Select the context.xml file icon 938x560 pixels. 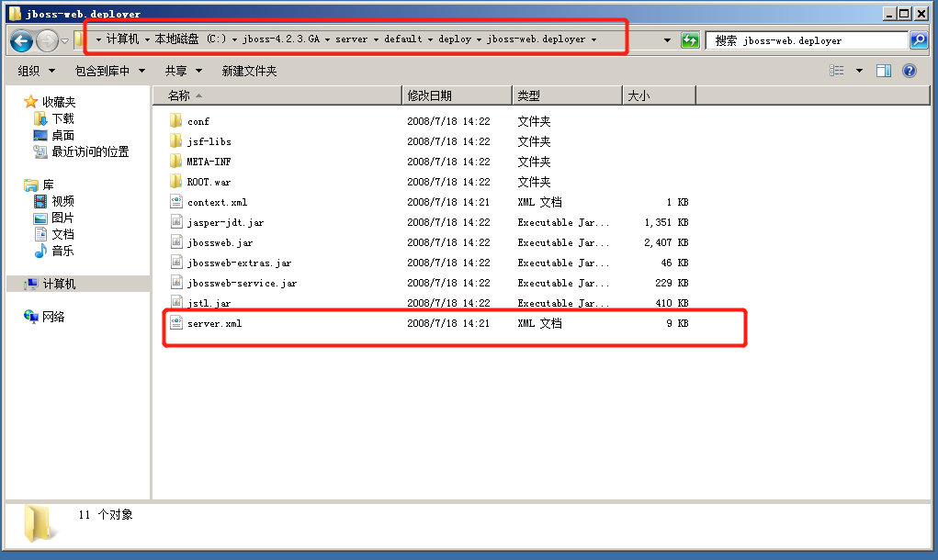click(x=175, y=201)
